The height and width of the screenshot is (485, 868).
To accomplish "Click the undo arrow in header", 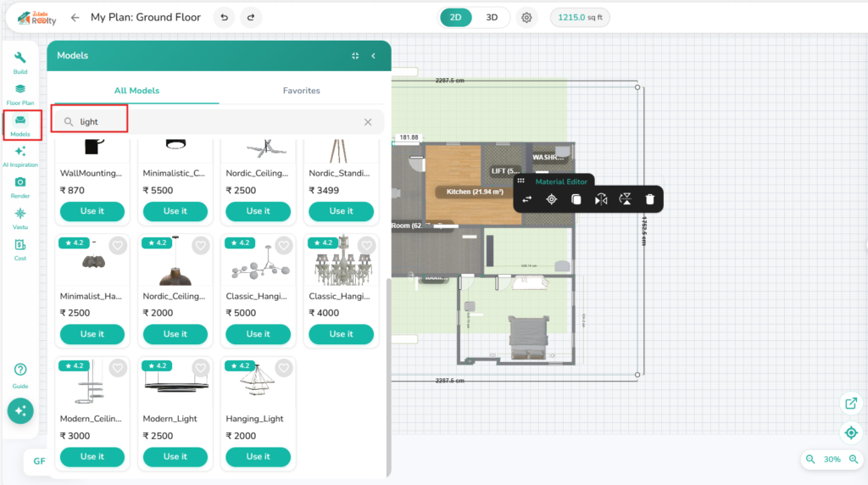I will (224, 18).
